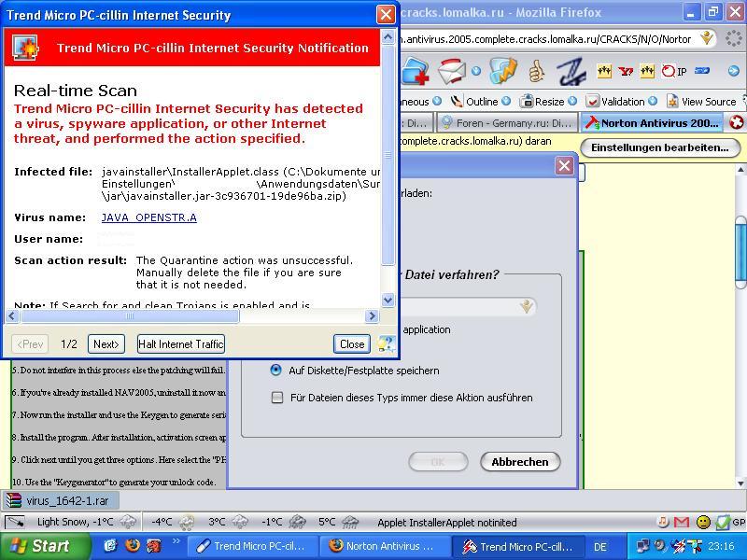Click the DE language indicator in taskbar
Image resolution: width=747 pixels, height=560 pixels.
point(600,547)
